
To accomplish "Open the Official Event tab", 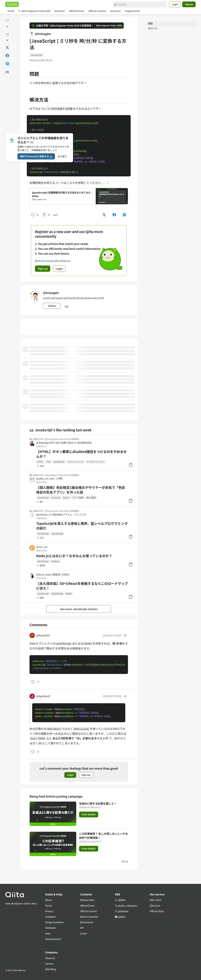I will pos(77,11).
